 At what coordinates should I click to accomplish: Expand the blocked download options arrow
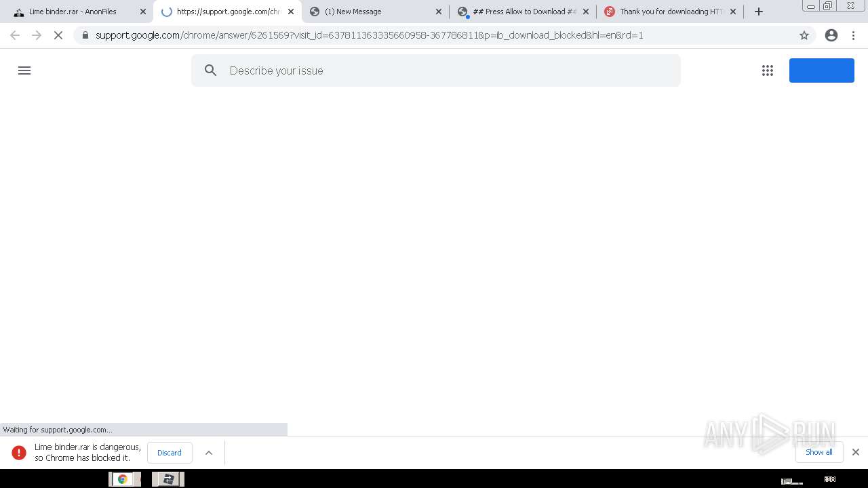coord(209,453)
